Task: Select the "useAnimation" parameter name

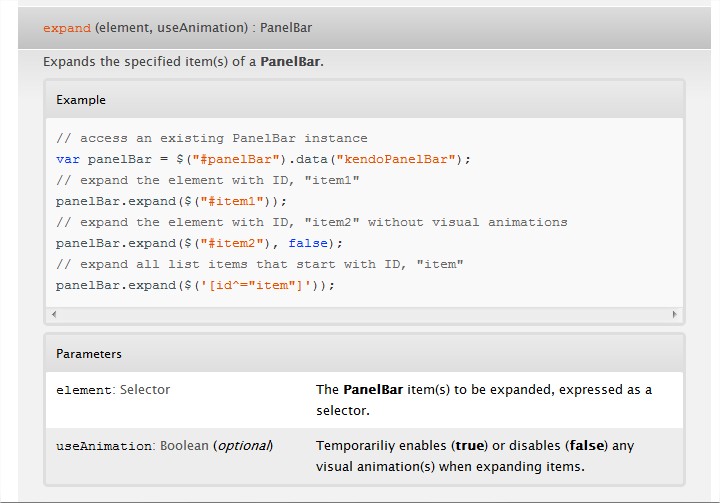Action: (x=104, y=446)
